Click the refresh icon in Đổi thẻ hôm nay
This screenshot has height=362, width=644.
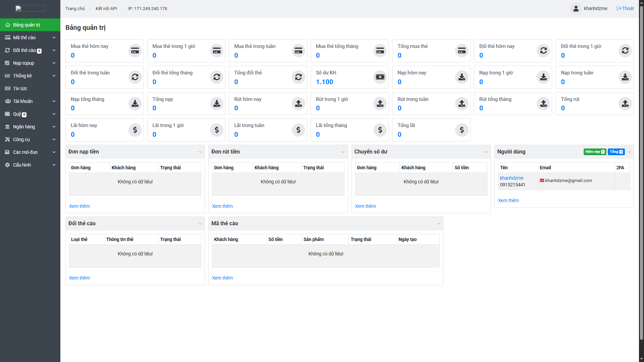(543, 51)
